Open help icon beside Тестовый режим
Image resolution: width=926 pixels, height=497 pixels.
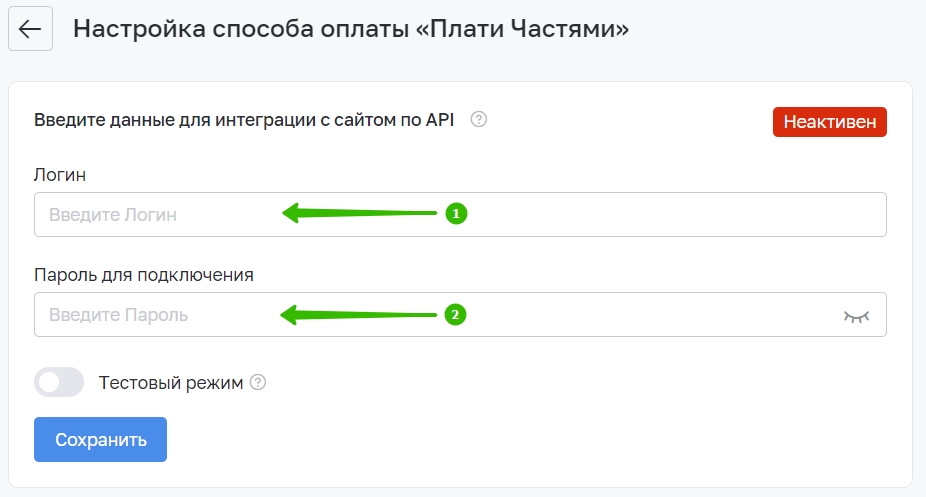(x=258, y=382)
